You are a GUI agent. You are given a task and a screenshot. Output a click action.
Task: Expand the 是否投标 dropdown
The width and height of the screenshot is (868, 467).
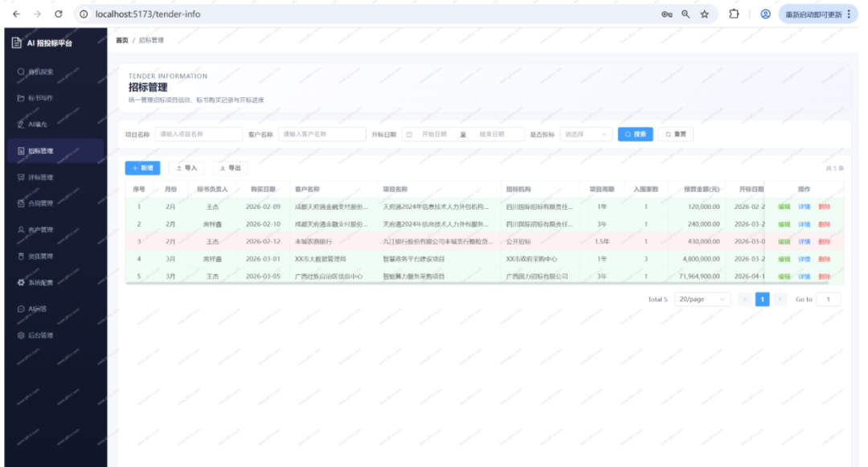point(586,134)
